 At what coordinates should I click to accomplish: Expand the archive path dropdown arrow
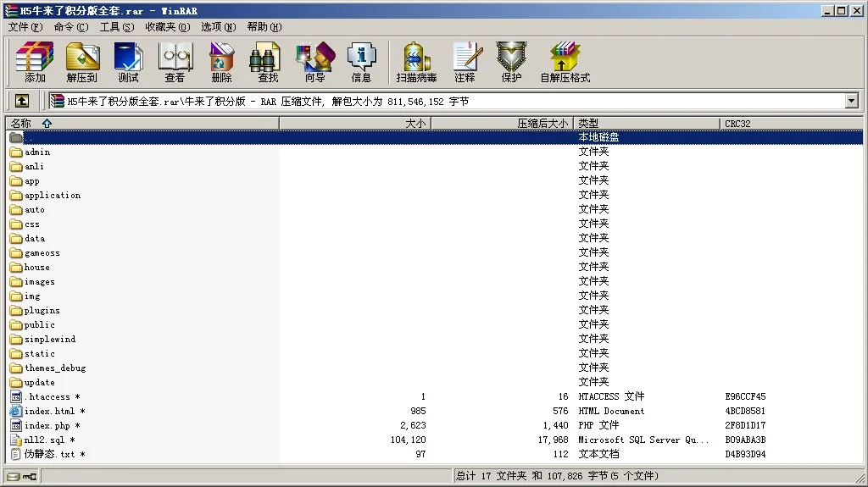pos(852,101)
